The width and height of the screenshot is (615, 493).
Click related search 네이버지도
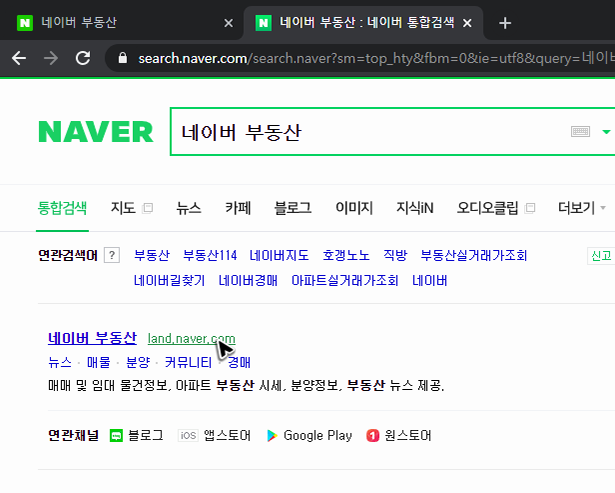(x=279, y=255)
